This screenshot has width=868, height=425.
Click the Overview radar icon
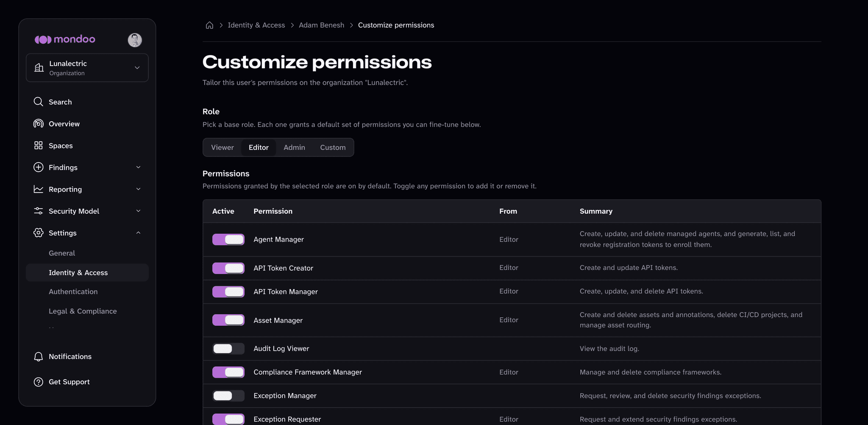[x=39, y=123]
